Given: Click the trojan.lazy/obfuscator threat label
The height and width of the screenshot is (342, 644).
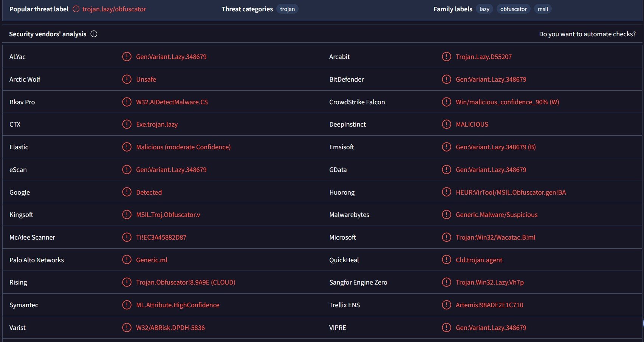Looking at the screenshot, I should click(114, 9).
